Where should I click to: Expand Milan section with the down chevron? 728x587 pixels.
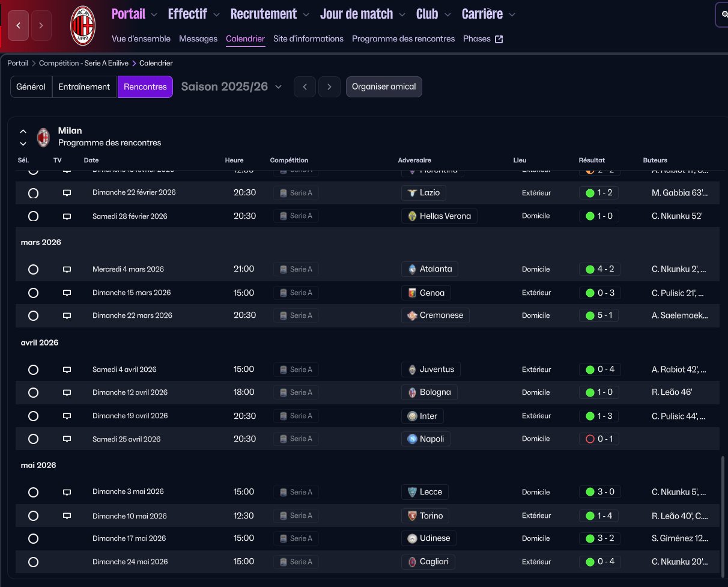click(x=23, y=144)
